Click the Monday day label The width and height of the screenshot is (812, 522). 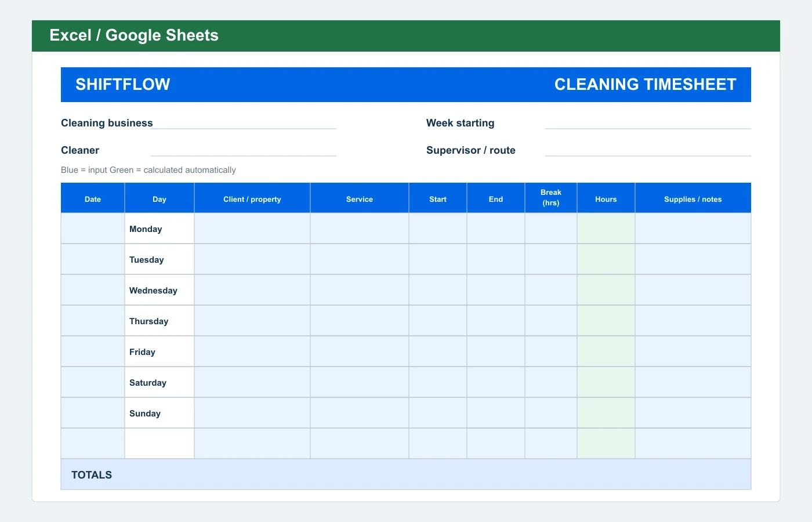[146, 229]
